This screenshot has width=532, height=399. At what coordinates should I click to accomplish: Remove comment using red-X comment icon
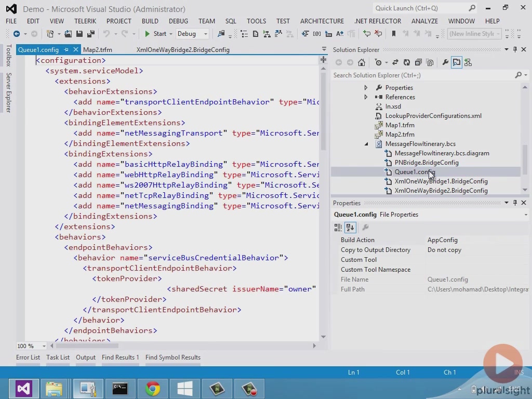point(378,34)
